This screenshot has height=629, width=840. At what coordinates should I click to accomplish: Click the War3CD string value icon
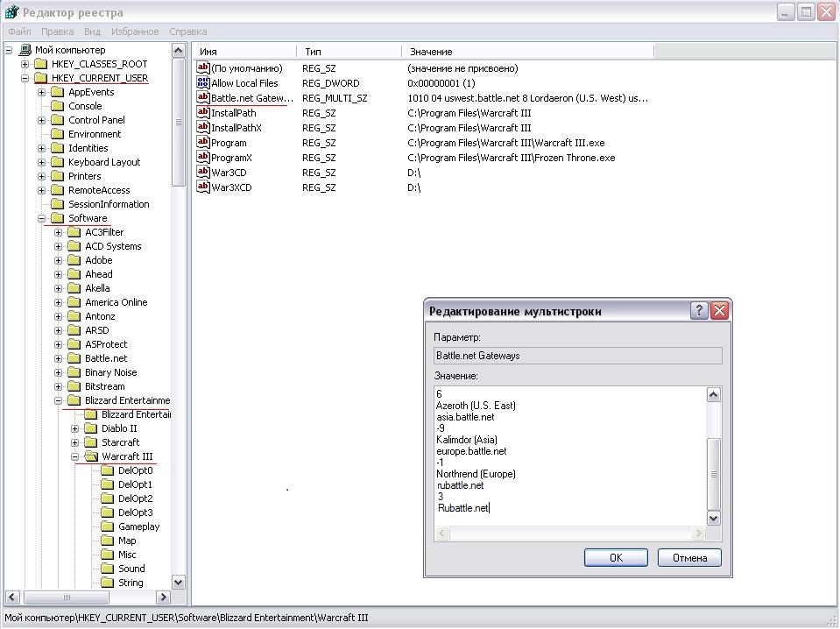(x=202, y=172)
